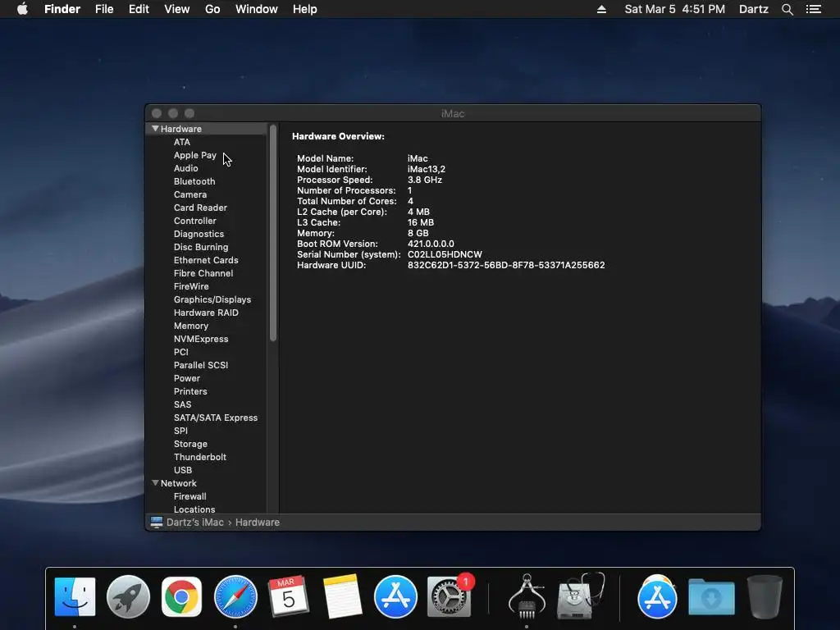This screenshot has height=630, width=840.
Task: Open blue App Store icon beside Notes
Action: point(395,596)
